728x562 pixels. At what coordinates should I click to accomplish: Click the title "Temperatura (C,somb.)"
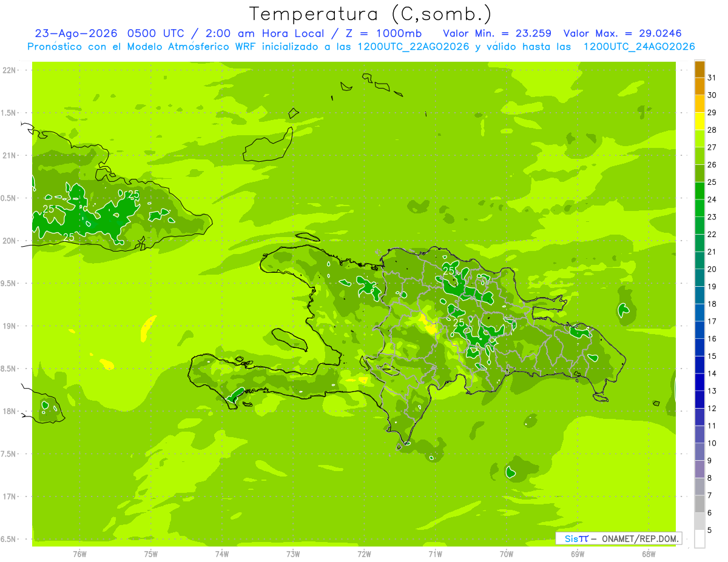[371, 14]
